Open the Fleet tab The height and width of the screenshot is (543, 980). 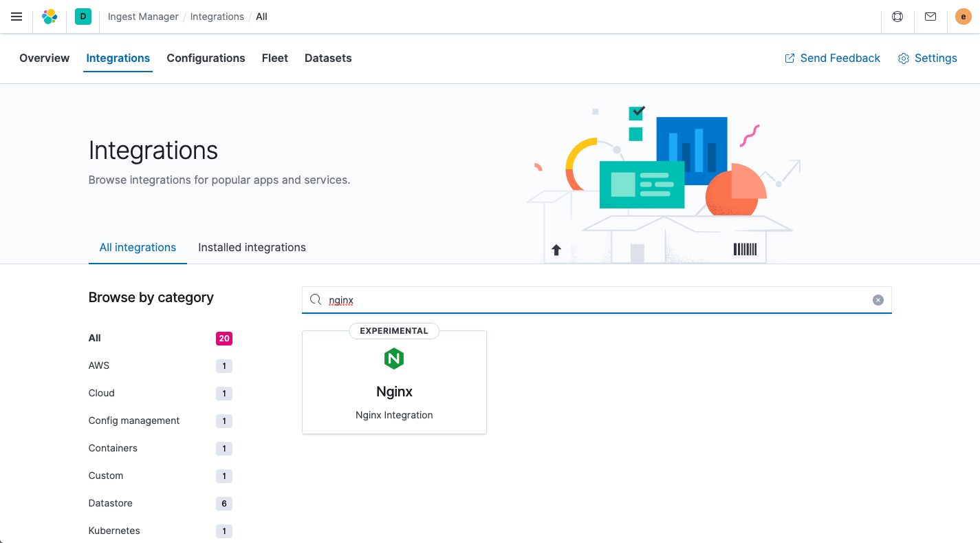click(x=274, y=58)
